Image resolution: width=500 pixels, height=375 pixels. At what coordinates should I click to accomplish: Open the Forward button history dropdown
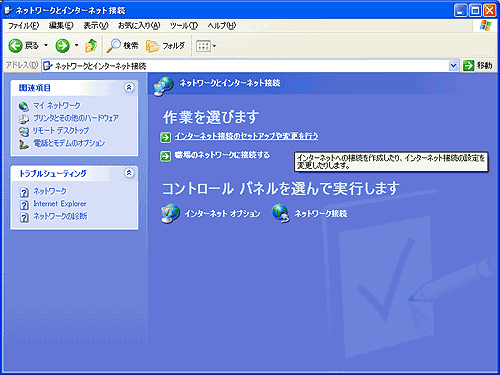[x=76, y=45]
